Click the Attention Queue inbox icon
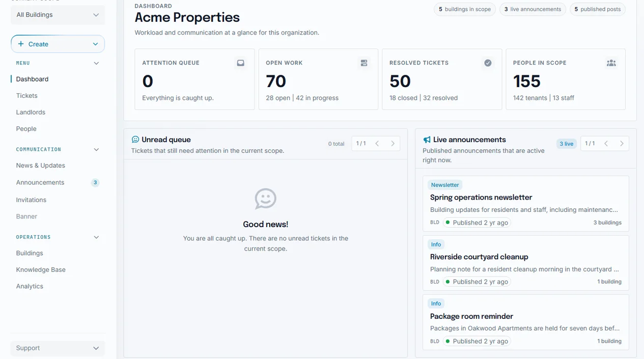 [240, 63]
